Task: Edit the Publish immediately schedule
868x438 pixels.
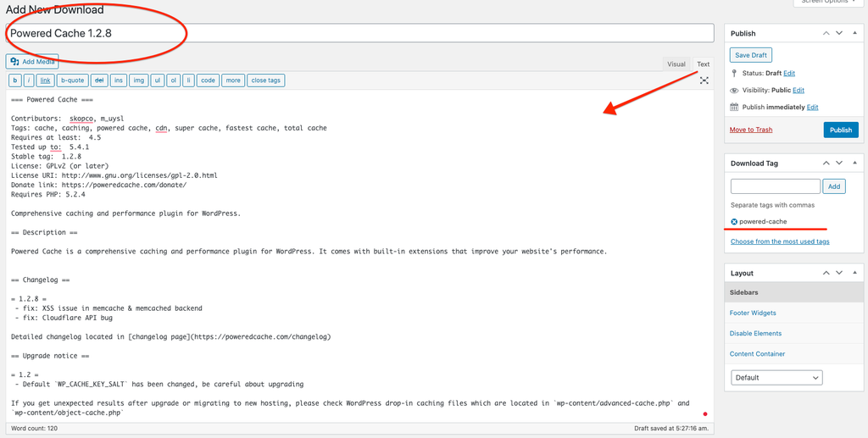Action: pyautogui.click(x=812, y=108)
